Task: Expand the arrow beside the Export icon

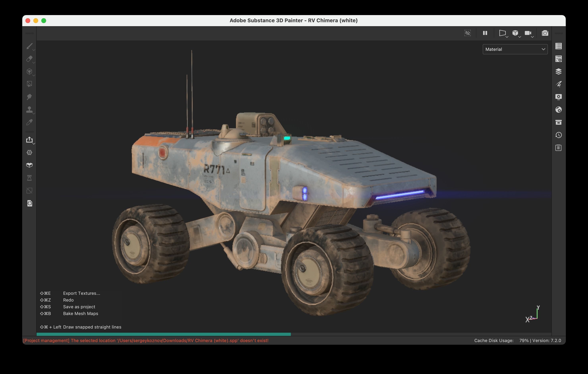Action: tap(34, 144)
